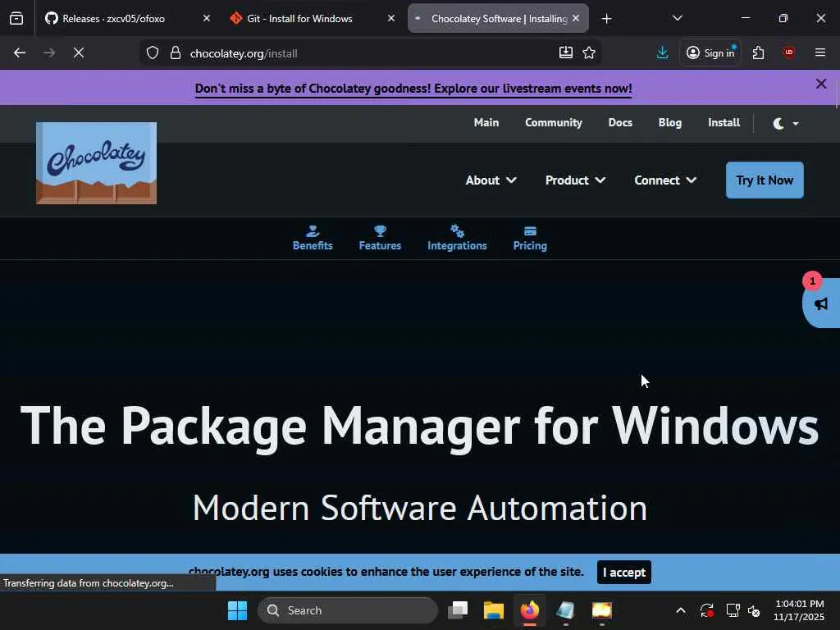Open the announcements megaphone icon
This screenshot has height=630, width=840.
(820, 304)
